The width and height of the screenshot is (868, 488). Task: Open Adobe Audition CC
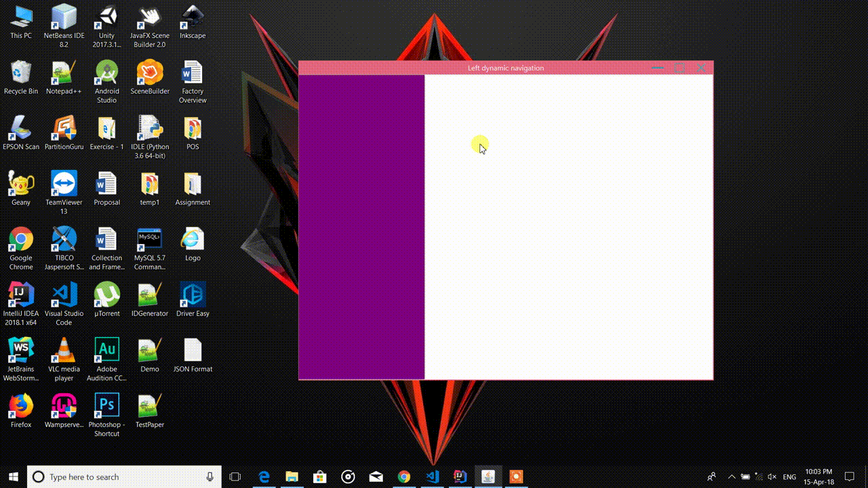point(106,350)
